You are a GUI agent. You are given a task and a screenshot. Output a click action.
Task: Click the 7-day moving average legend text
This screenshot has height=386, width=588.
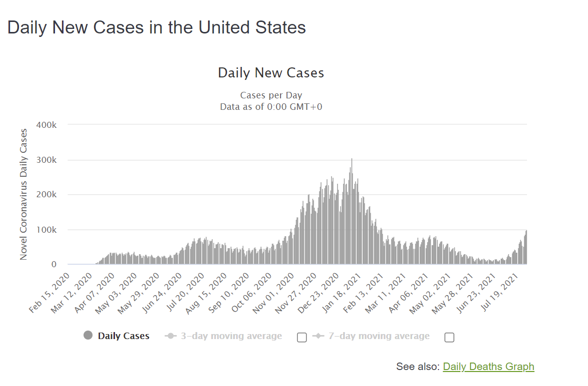[x=379, y=336]
